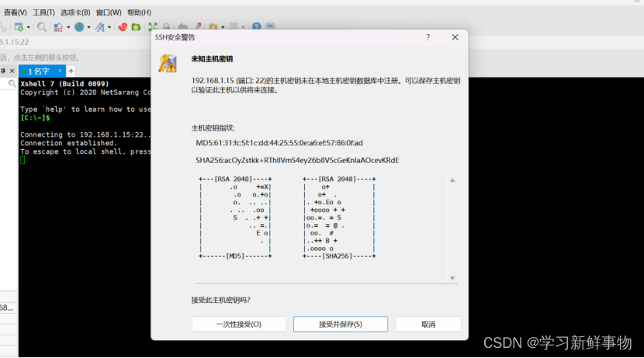
Task: Click the magnifier Find icon in toolbar
Action: (41, 27)
